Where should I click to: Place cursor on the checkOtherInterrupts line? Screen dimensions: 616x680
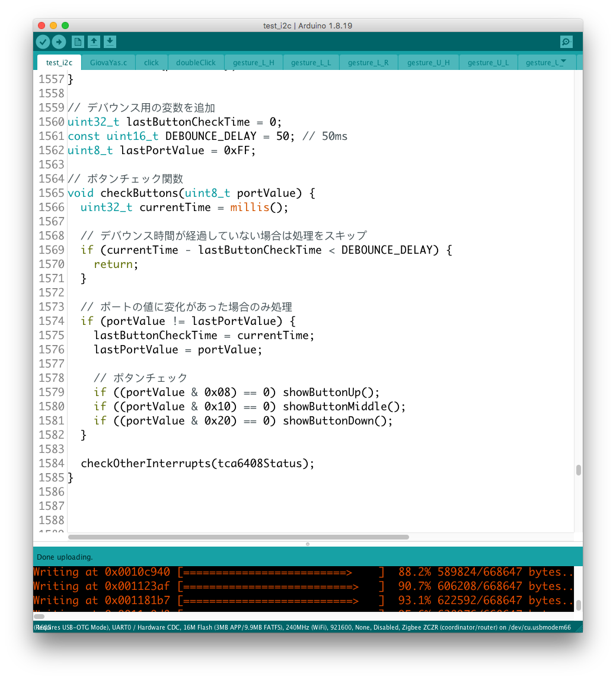point(197,464)
